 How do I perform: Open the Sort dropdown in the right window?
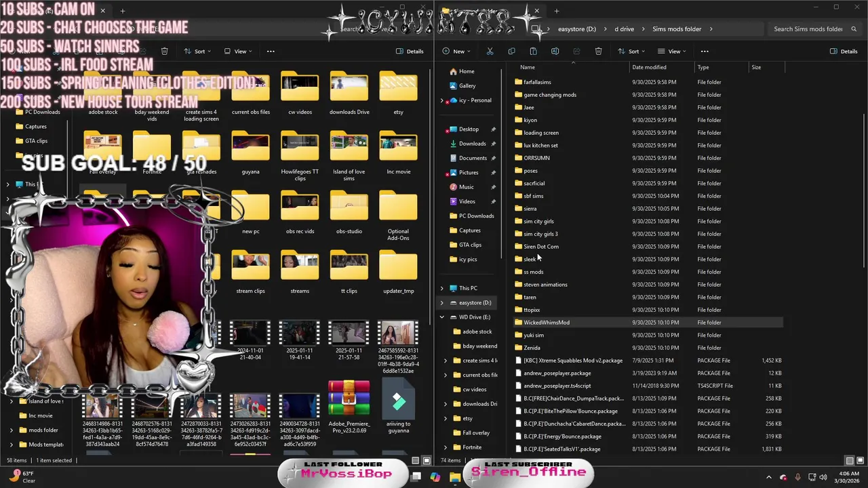point(631,52)
